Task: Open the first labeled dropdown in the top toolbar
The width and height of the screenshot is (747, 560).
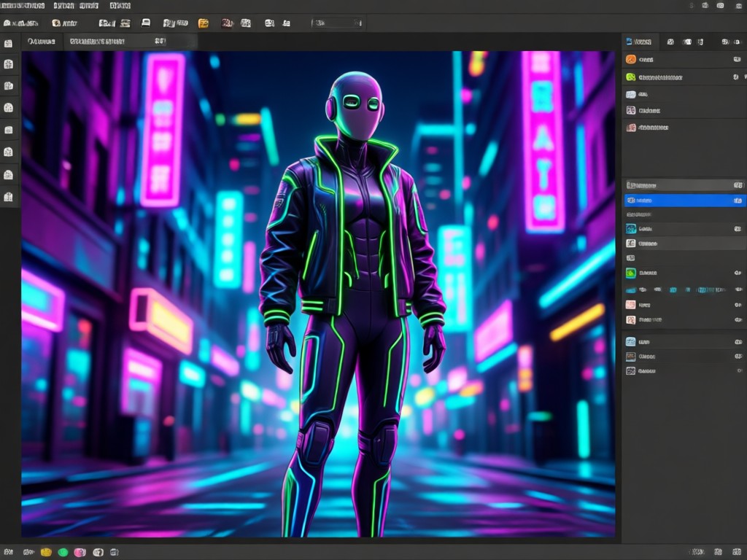Action: click(21, 23)
